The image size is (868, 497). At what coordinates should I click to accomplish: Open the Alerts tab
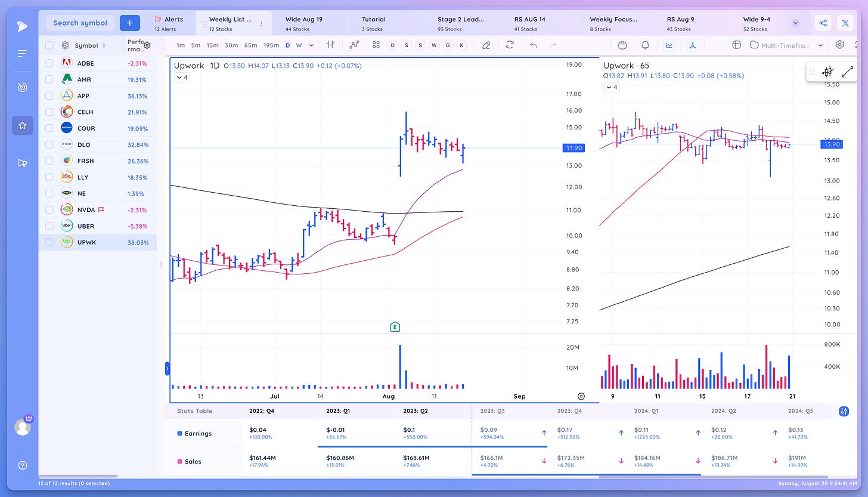(169, 23)
